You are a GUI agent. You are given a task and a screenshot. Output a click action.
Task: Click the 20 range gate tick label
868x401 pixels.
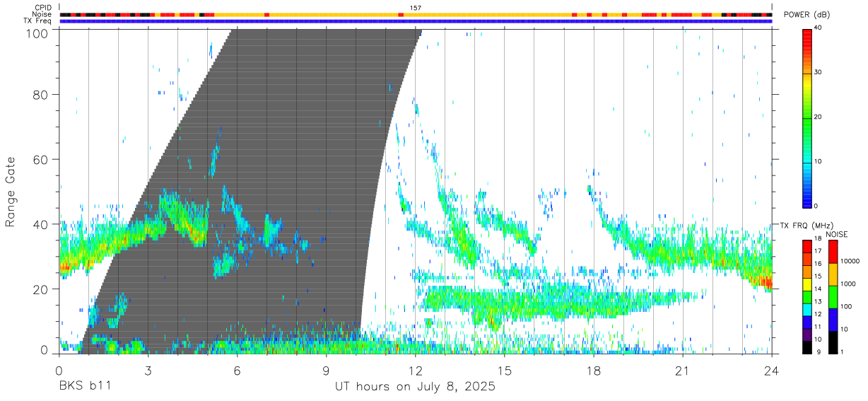click(x=42, y=289)
